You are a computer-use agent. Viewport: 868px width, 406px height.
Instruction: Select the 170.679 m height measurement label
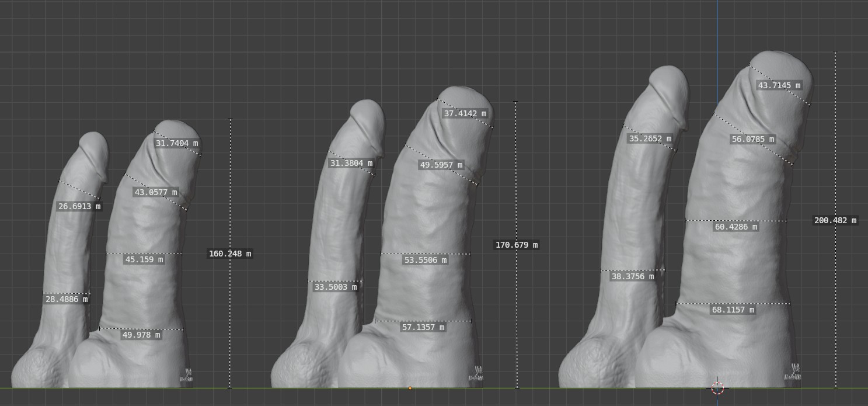(x=516, y=245)
